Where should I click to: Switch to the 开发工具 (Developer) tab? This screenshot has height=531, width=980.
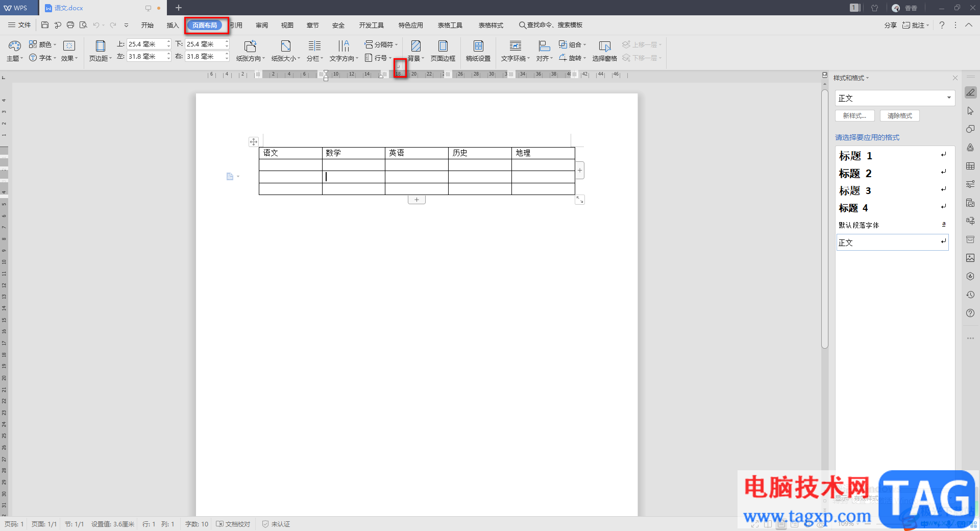point(371,25)
